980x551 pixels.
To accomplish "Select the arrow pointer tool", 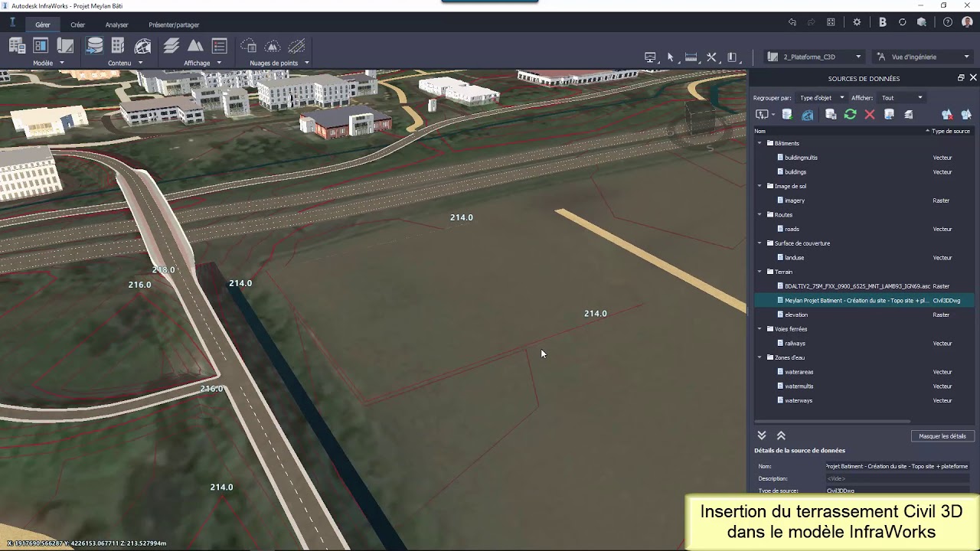I will pos(671,57).
